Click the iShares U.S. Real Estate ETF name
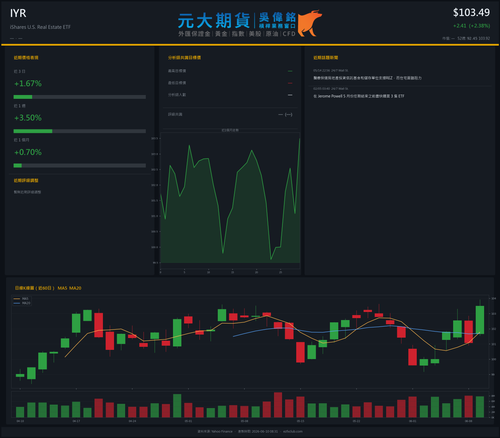 pos(40,27)
